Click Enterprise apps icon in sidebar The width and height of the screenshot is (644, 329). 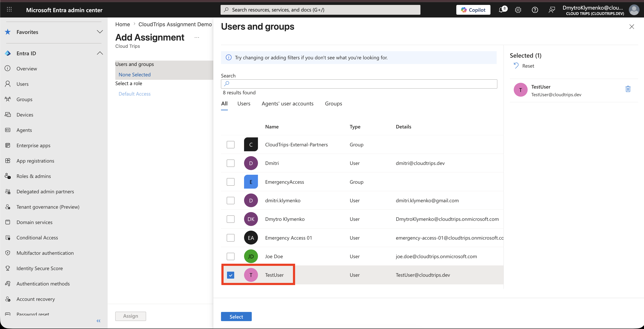click(x=8, y=145)
